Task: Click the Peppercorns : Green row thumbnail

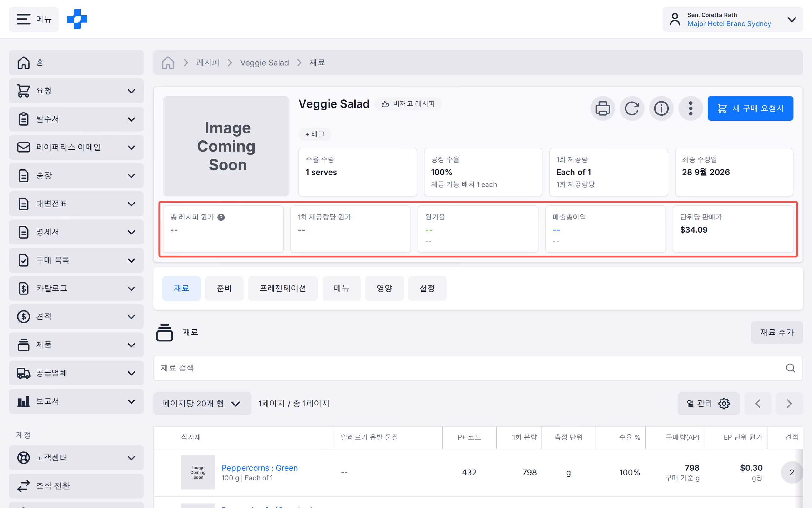Action: tap(198, 472)
